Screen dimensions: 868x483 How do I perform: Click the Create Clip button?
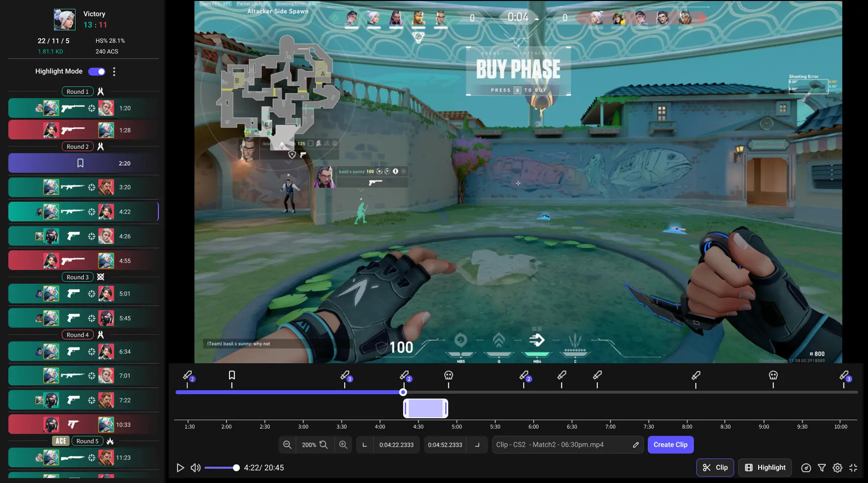tap(670, 445)
